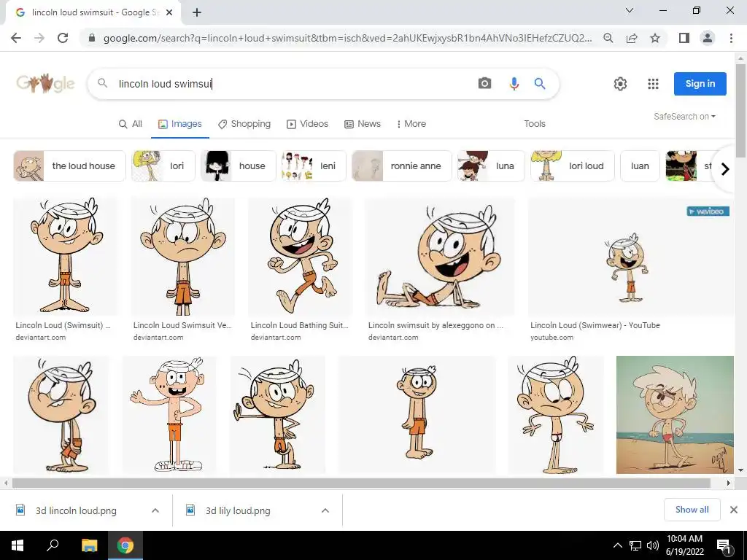Open the Google apps grid
This screenshot has width=747, height=560.
pyautogui.click(x=653, y=84)
